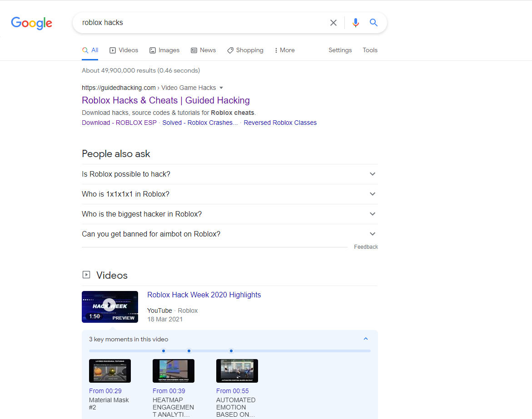The height and width of the screenshot is (419, 532).
Task: Open Roblox Hack Week 2020 Highlights link
Action: click(204, 295)
